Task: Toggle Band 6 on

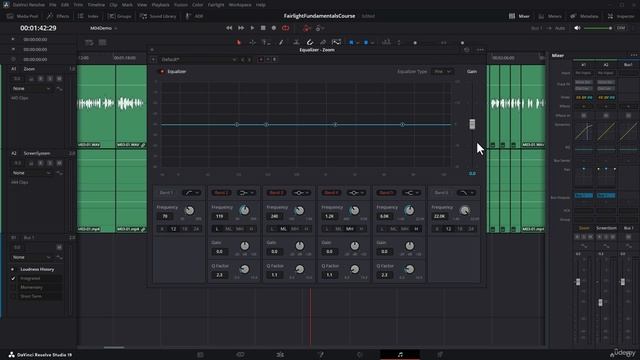Action: coord(441,193)
